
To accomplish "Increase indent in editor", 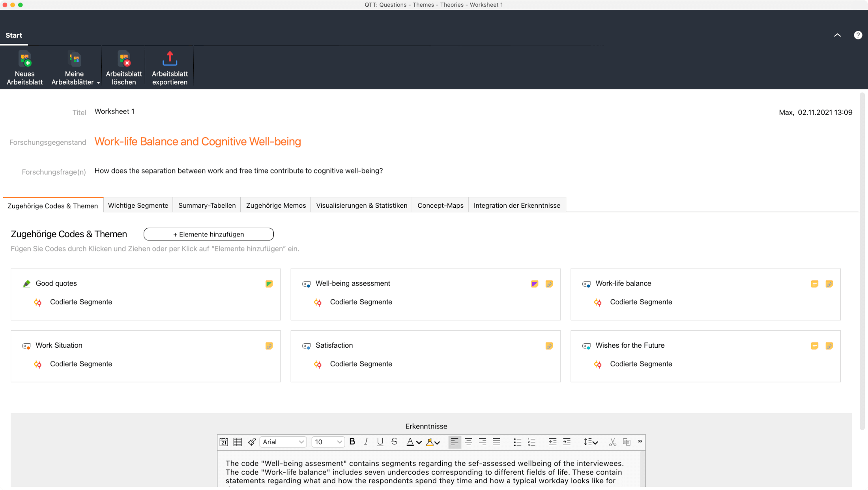I will click(567, 442).
